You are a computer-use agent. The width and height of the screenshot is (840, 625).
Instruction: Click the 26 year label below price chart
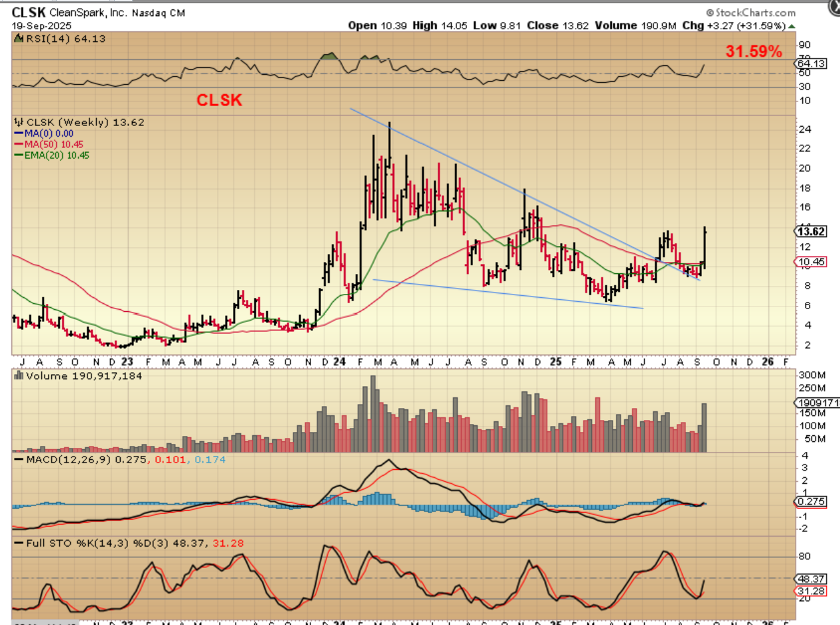768,362
